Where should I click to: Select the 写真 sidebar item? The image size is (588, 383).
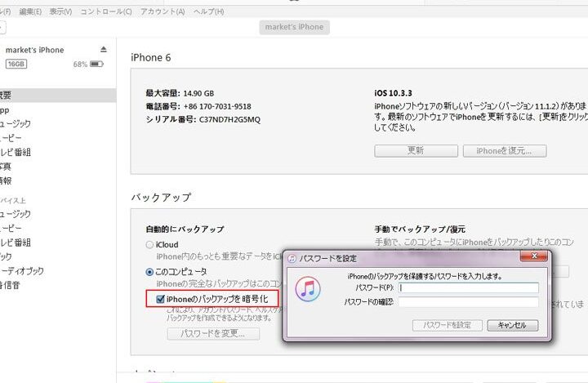click(x=6, y=167)
